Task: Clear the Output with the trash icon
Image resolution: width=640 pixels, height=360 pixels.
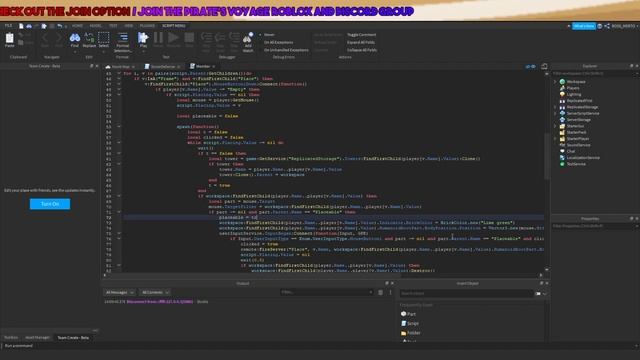Action: point(380,292)
